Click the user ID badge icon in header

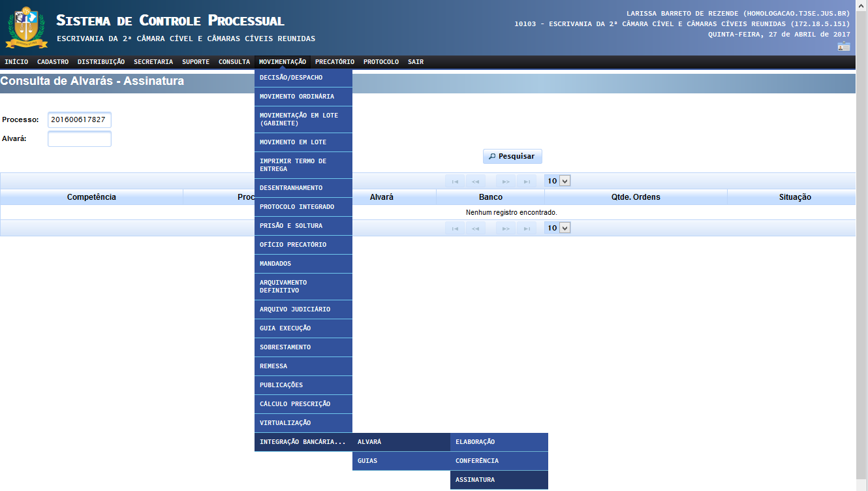(844, 46)
